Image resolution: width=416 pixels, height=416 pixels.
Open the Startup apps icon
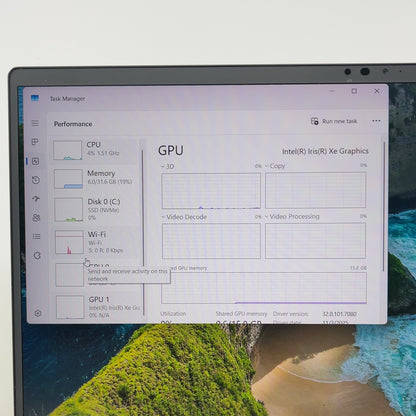(x=36, y=199)
